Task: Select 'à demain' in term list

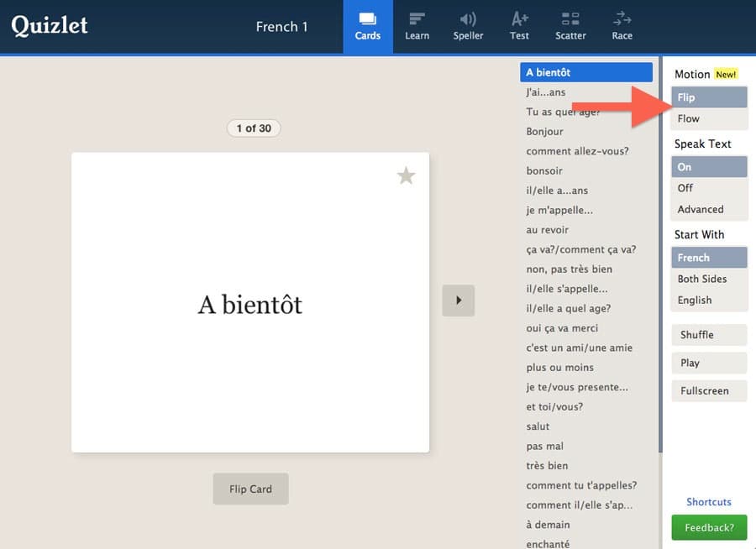Action: click(586, 525)
